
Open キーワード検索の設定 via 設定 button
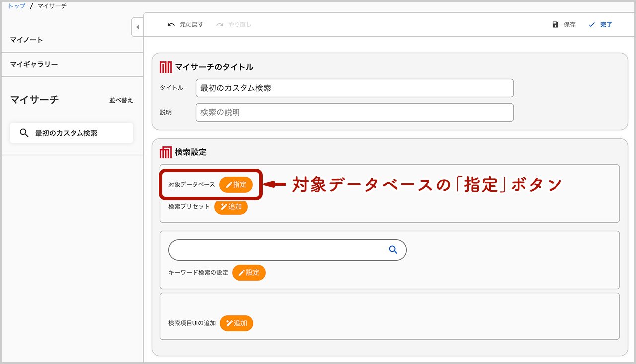click(x=249, y=273)
